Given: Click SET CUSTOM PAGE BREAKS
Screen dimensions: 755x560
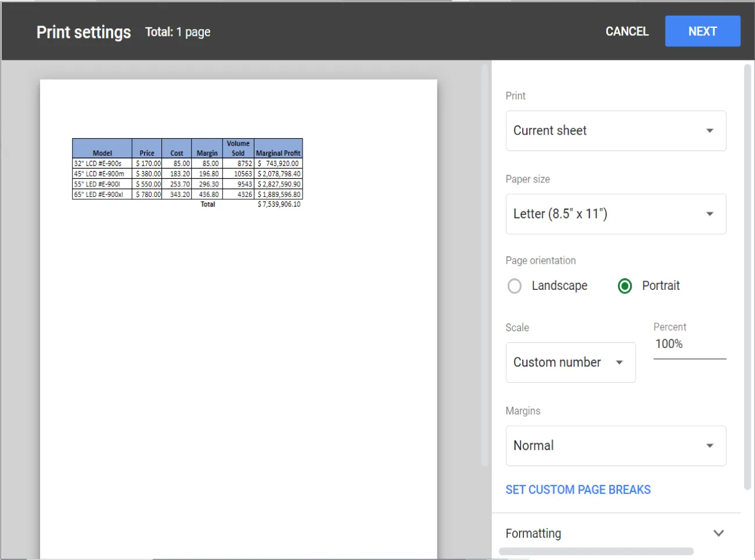Looking at the screenshot, I should click(578, 489).
